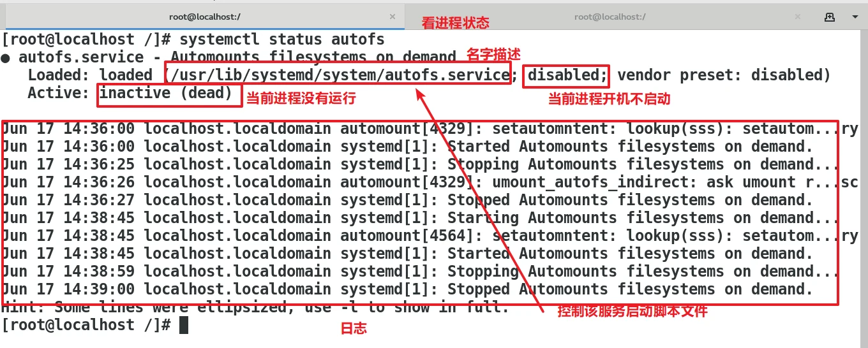This screenshot has width=868, height=348.
Task: Click the cursor at the last shell prompt
Action: (184, 325)
